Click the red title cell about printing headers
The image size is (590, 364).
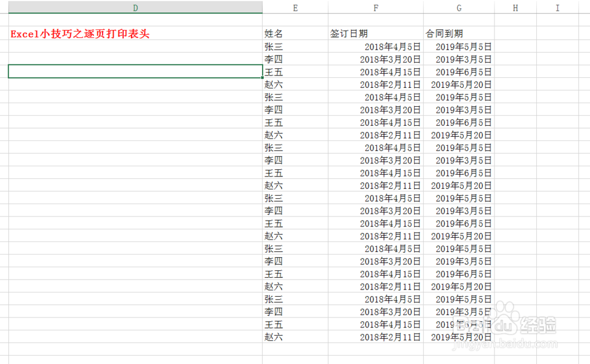[80, 34]
